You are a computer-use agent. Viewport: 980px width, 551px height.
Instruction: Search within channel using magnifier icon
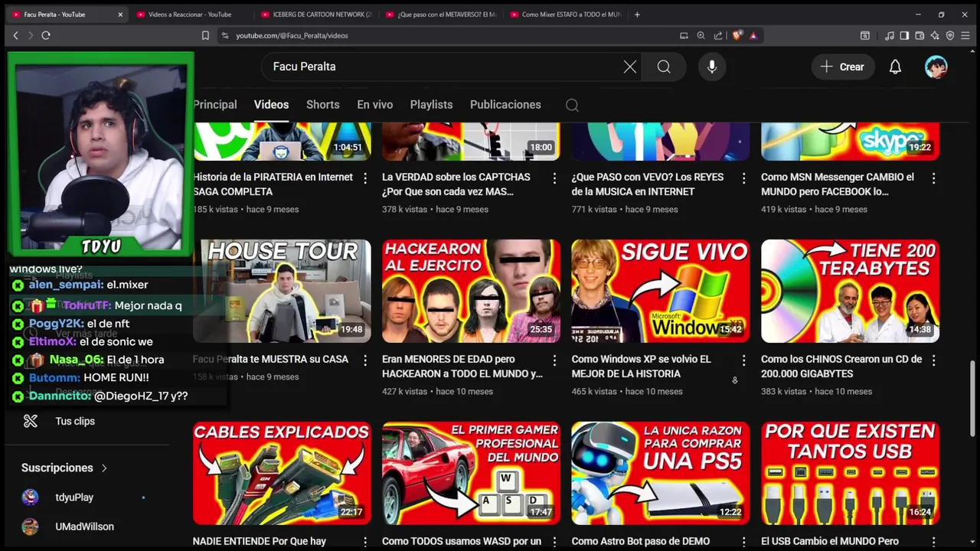(x=572, y=105)
